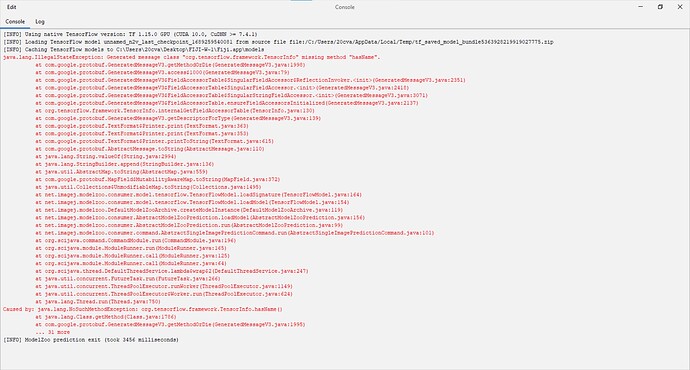This screenshot has width=690, height=370.
Task: Close the Console window
Action: click(680, 7)
